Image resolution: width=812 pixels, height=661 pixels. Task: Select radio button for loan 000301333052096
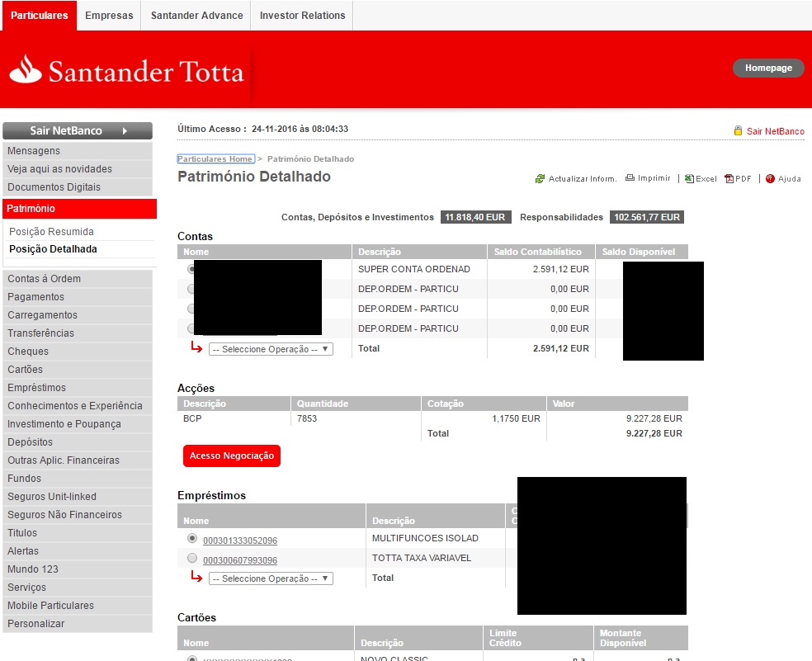tap(192, 538)
